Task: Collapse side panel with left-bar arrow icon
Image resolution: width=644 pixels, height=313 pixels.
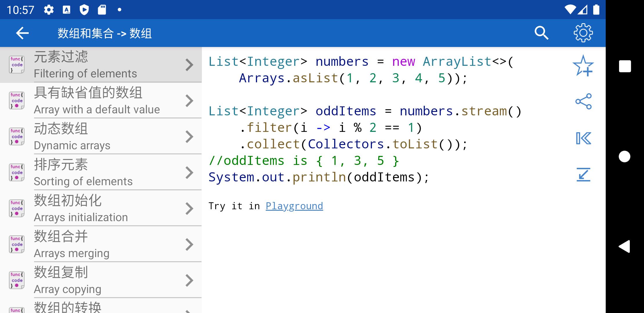Action: 583,138
